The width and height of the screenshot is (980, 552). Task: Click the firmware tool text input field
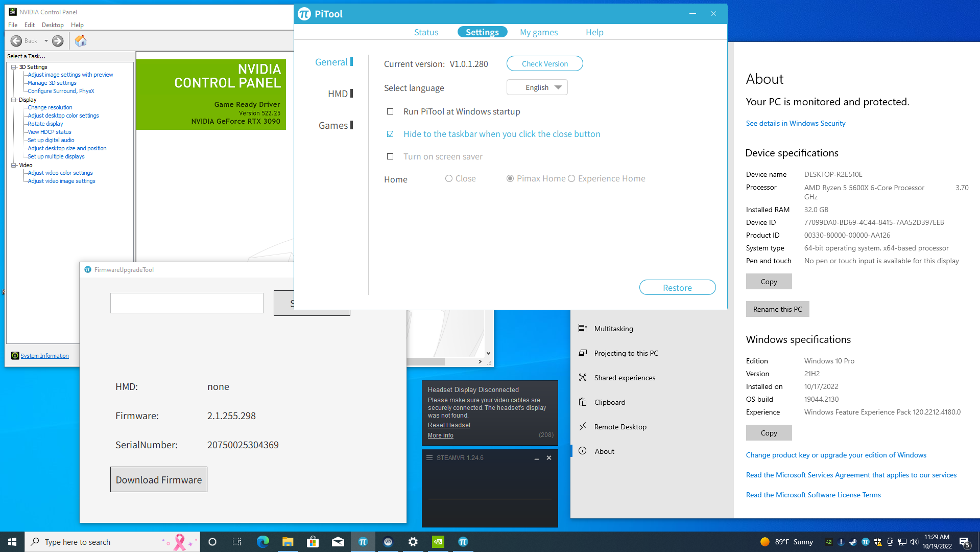coord(187,303)
